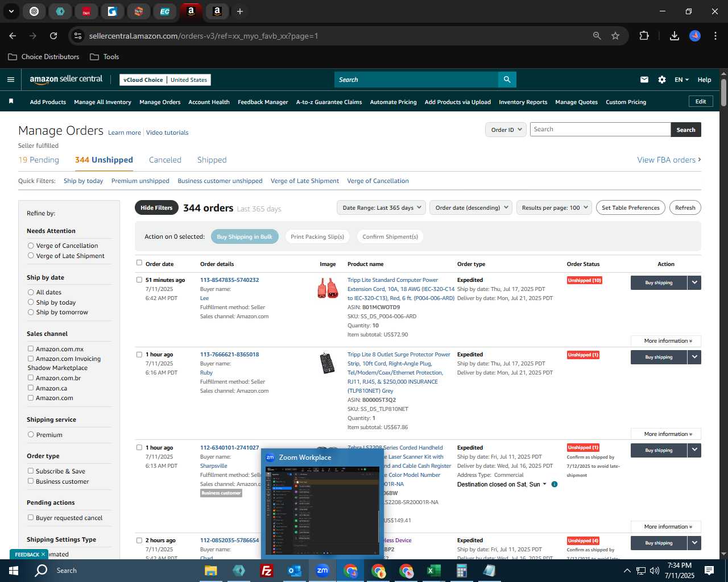The width and height of the screenshot is (728, 582).
Task: Click the browser profile avatar icon
Action: click(x=695, y=36)
